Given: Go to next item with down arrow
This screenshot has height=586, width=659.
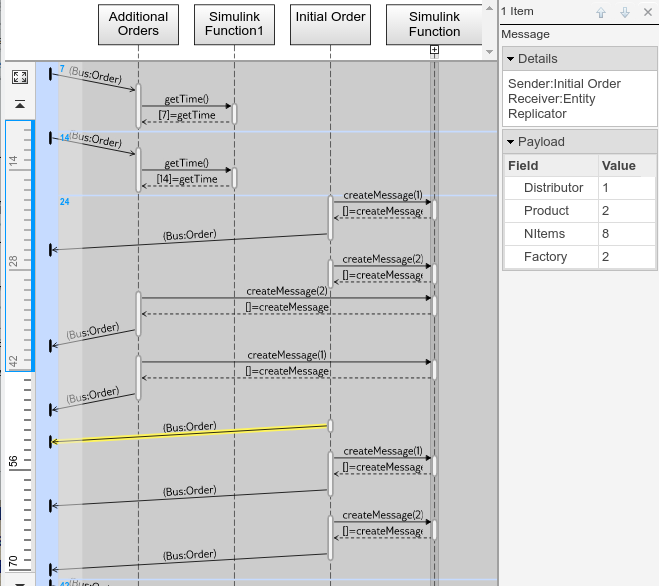Looking at the screenshot, I should click(624, 12).
